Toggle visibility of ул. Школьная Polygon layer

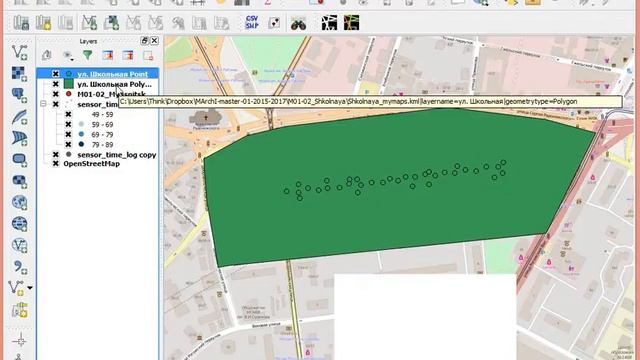click(56, 84)
